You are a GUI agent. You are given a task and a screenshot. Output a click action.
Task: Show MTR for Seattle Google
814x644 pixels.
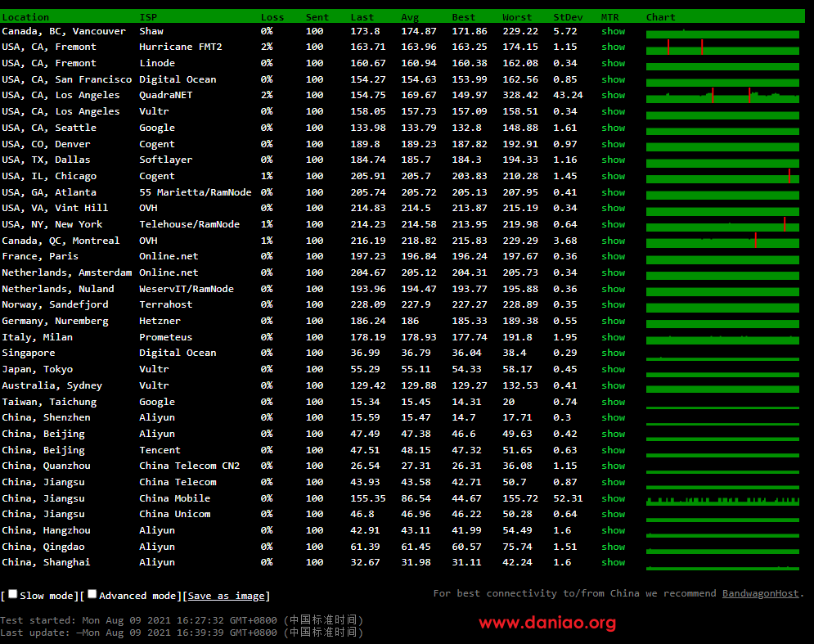tap(613, 128)
